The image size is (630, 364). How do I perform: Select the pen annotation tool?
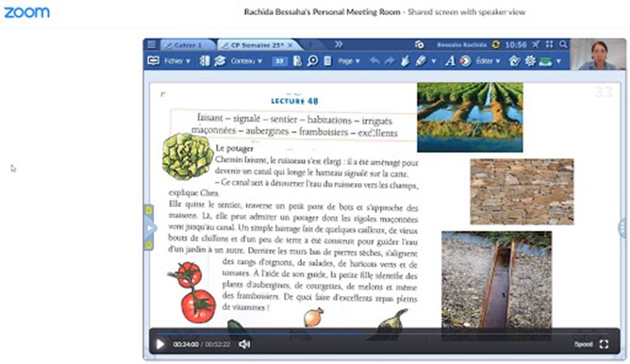pyautogui.click(x=421, y=61)
